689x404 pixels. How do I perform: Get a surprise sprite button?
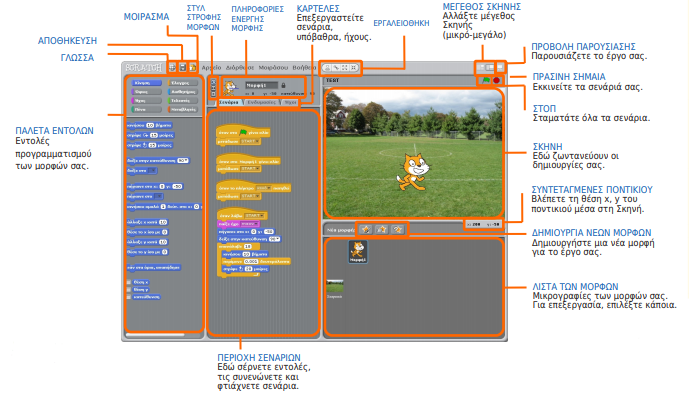(398, 229)
